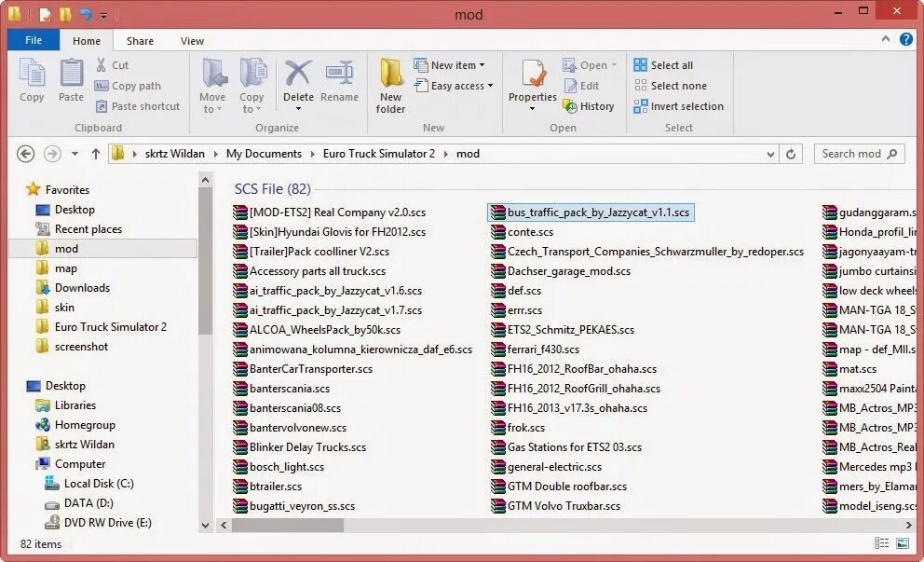This screenshot has width=924, height=562.
Task: Open the New item dropdown
Action: [450, 65]
